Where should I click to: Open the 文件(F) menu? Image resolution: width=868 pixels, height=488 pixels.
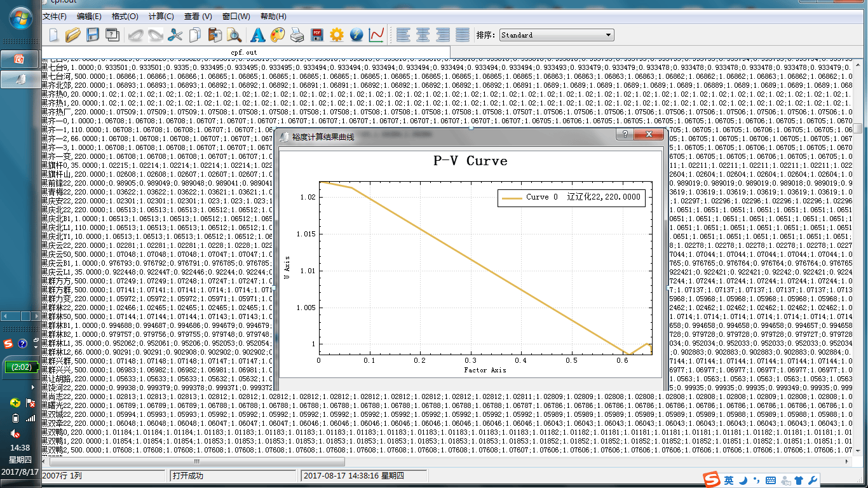[55, 17]
